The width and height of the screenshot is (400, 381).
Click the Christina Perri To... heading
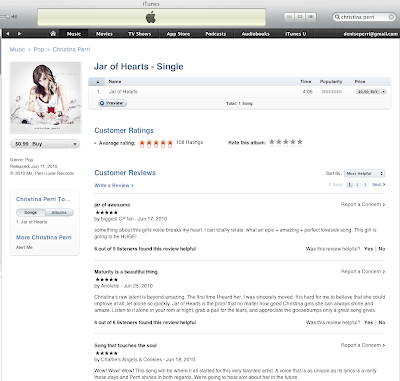coord(43,199)
